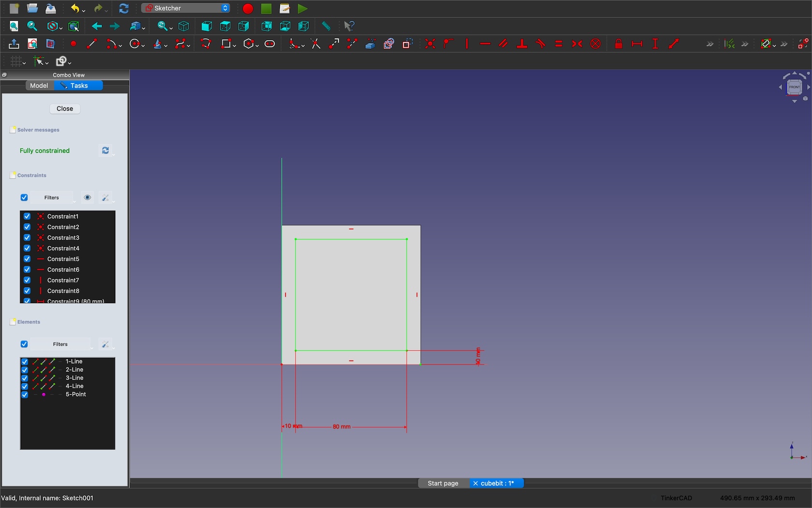Screen dimensions: 812x508
Task: Float the Combo View panel icon
Action: coord(4,75)
